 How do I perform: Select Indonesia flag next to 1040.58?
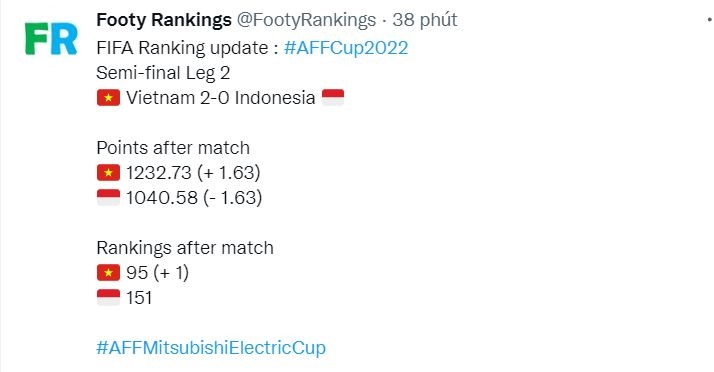[x=108, y=198]
